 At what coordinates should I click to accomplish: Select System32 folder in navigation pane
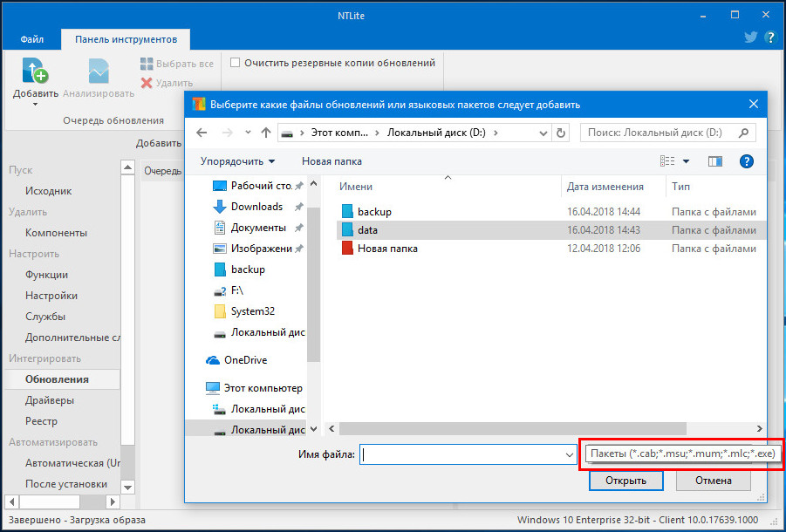244,311
